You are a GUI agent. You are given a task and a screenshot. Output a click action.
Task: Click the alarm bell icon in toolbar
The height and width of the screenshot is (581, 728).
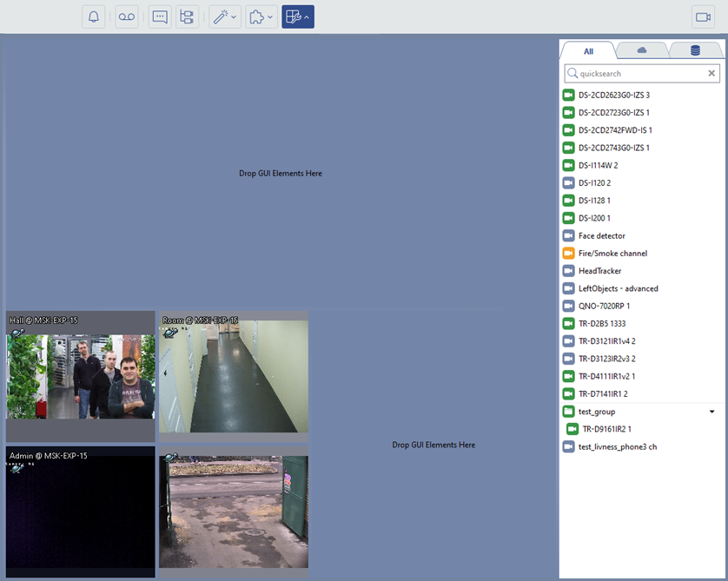pos(94,17)
